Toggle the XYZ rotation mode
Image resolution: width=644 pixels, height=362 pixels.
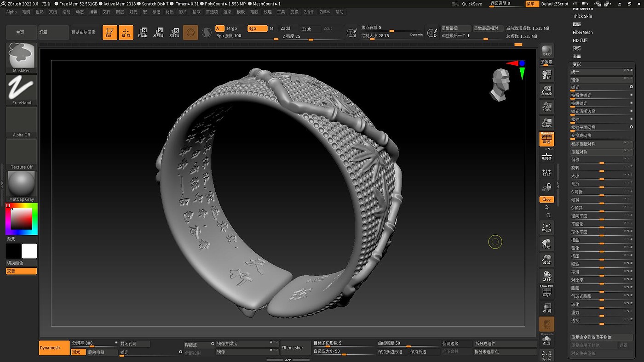click(x=546, y=200)
